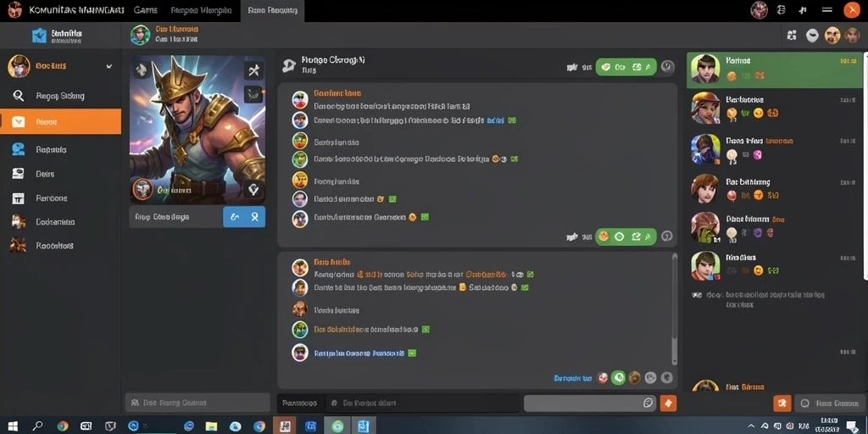Open the notification center icon in the taskbar
868x434 pixels.
(853, 426)
